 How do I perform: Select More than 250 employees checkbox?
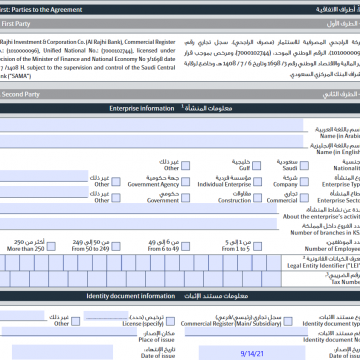click(51, 246)
